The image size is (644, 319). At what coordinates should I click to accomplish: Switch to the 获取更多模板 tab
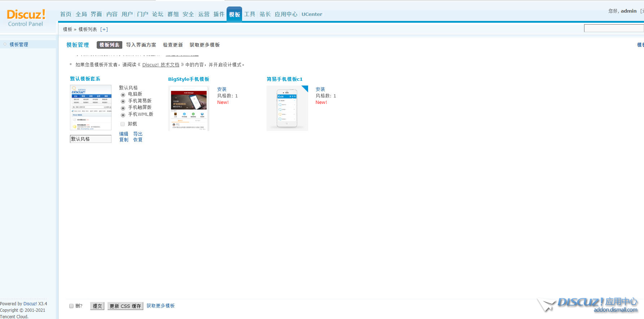click(x=205, y=45)
